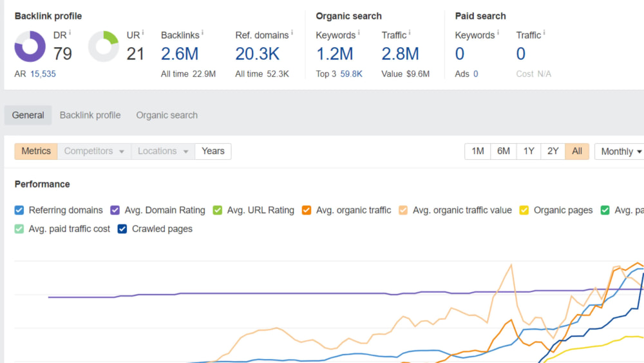Screen dimensions: 644x363
Task: Click the traffic Value $9.6M text
Action: [405, 74]
